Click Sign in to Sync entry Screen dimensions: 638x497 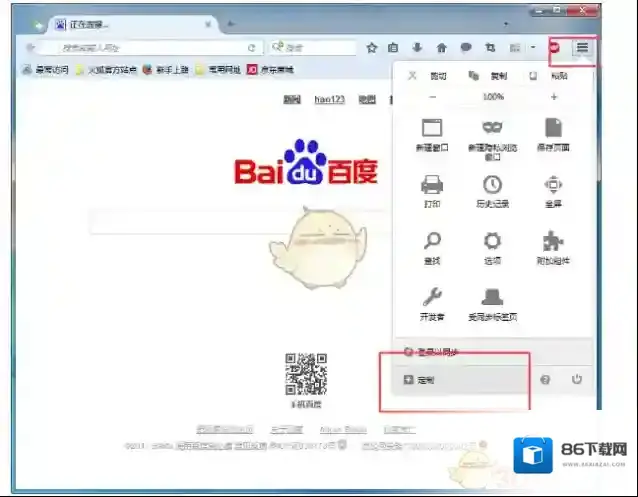[x=492, y=351]
